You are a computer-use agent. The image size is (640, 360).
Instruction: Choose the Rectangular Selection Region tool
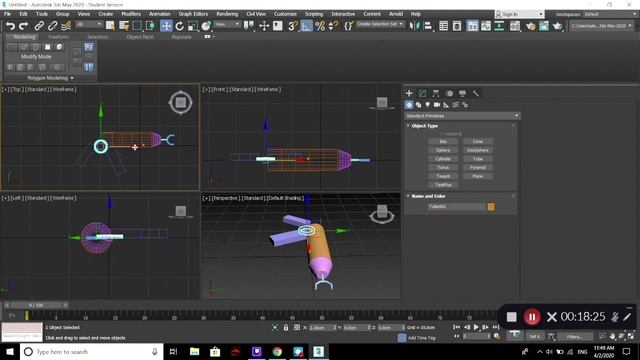coord(137,26)
